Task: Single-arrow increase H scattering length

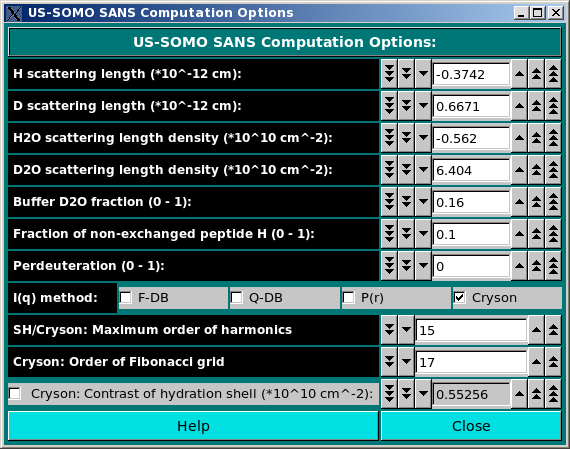Action: (519, 74)
